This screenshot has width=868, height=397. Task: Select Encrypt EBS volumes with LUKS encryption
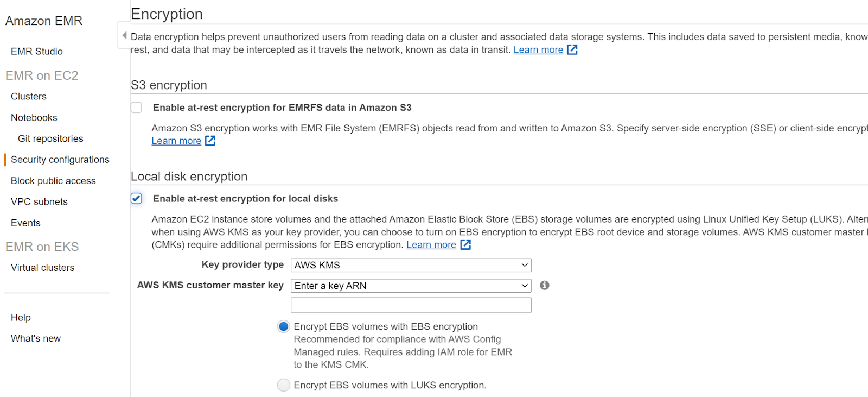pyautogui.click(x=283, y=385)
